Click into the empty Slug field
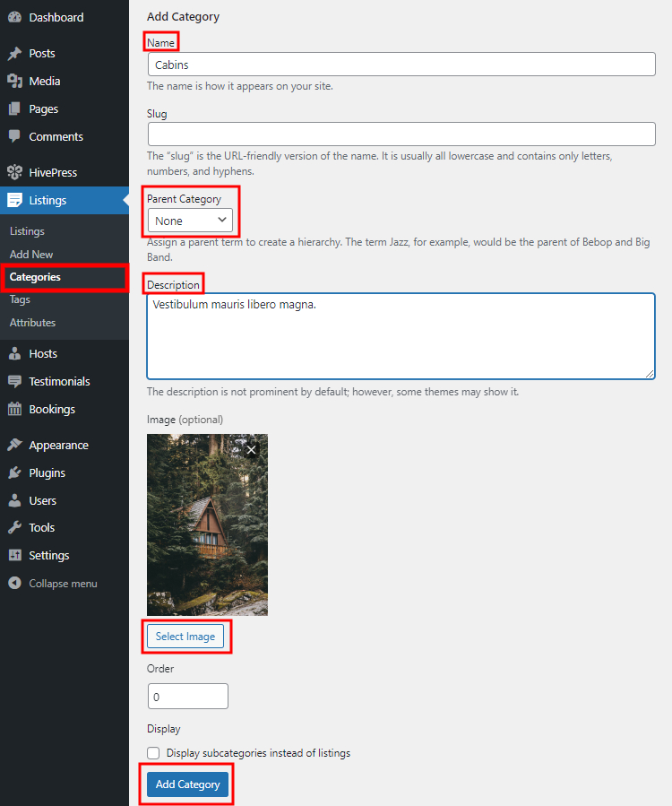The image size is (672, 806). coord(401,134)
